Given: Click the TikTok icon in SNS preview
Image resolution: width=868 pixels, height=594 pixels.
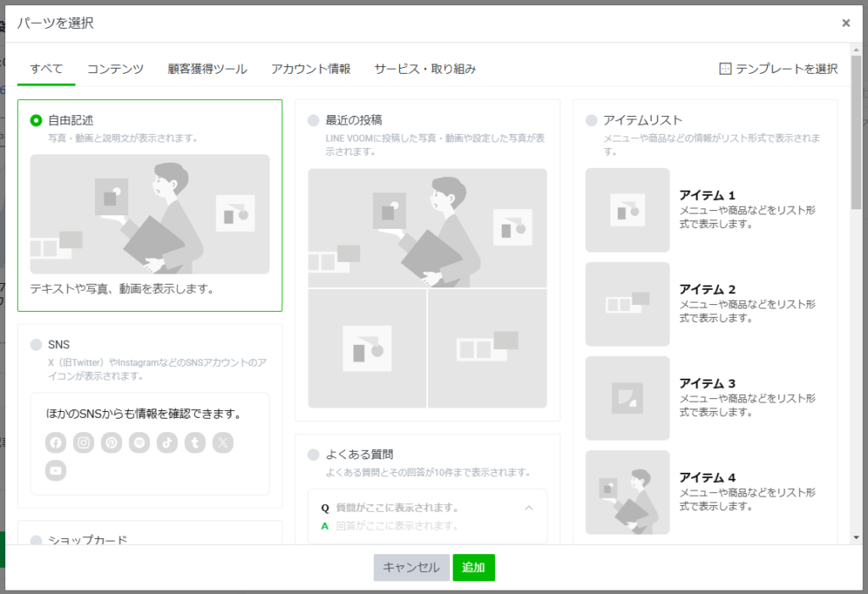Looking at the screenshot, I should coord(167,442).
